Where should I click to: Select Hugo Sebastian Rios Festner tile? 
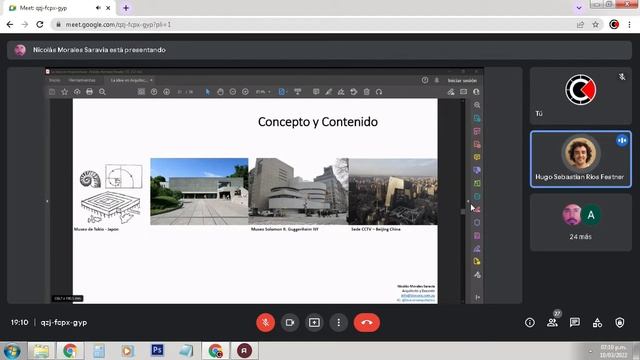[580, 159]
